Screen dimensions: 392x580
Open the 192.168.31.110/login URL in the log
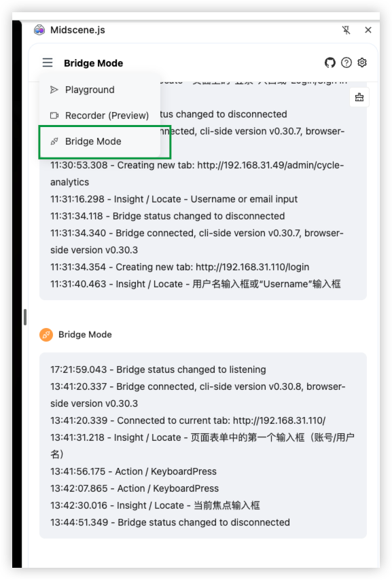253,267
